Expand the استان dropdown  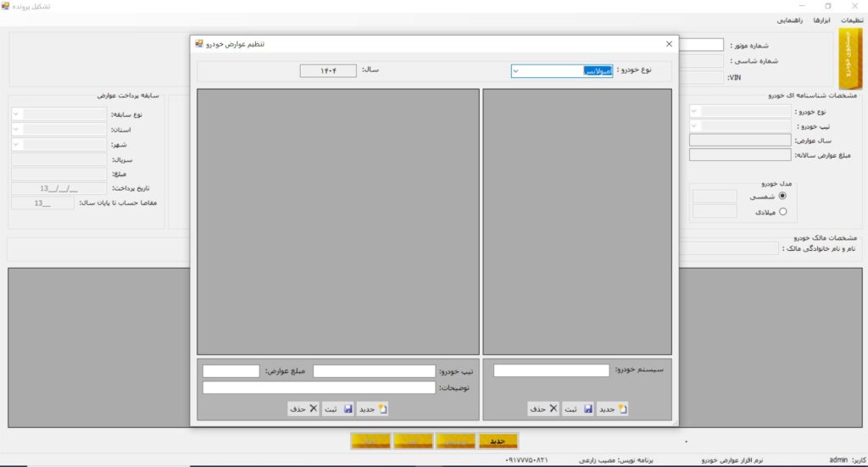(17, 130)
